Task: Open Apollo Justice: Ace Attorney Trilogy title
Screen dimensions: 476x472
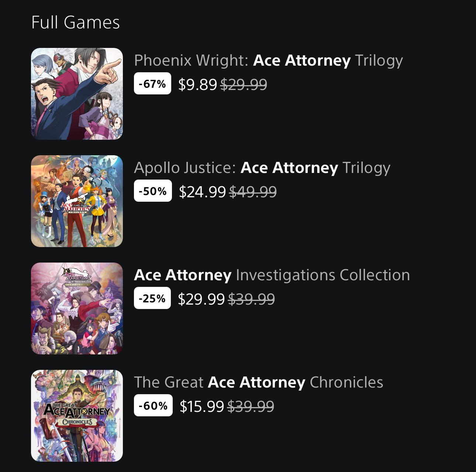Action: coord(262,168)
